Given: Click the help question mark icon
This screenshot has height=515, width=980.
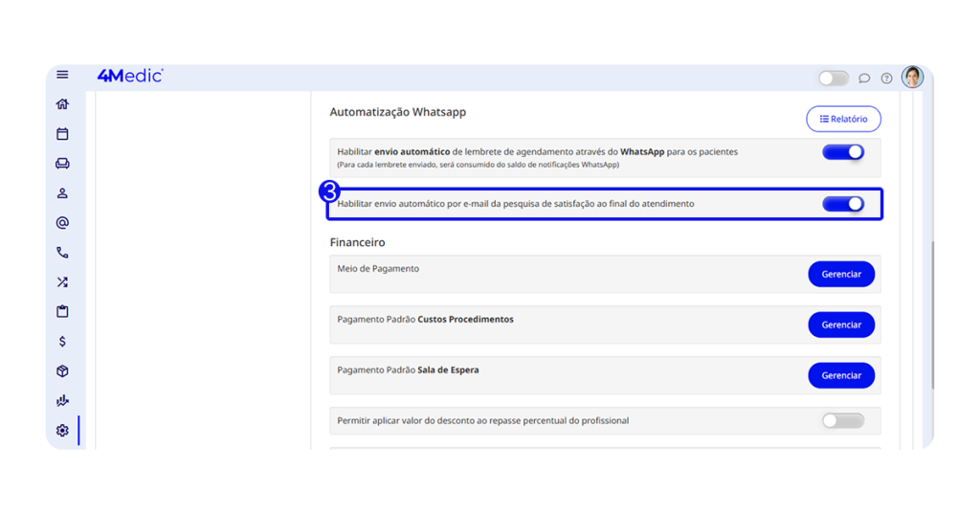Looking at the screenshot, I should point(886,78).
